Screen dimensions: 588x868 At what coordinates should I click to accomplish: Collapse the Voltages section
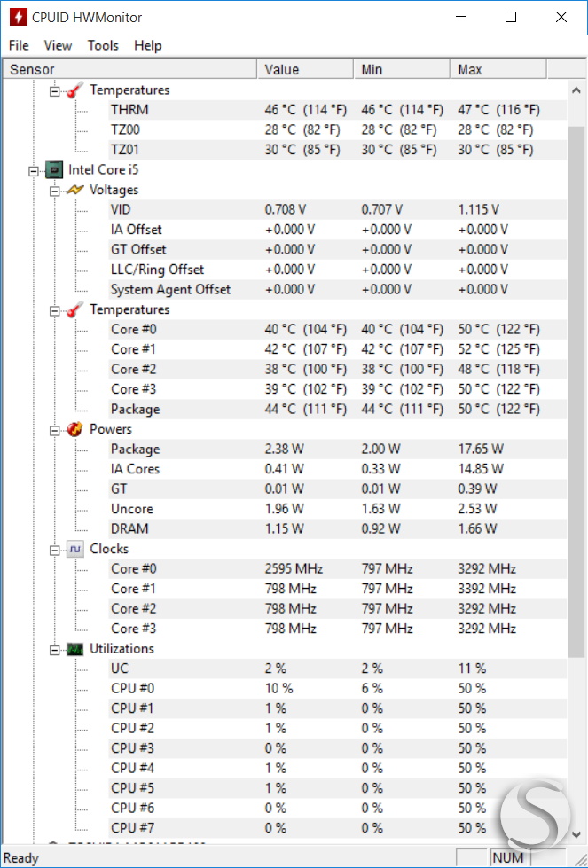pyautogui.click(x=54, y=190)
